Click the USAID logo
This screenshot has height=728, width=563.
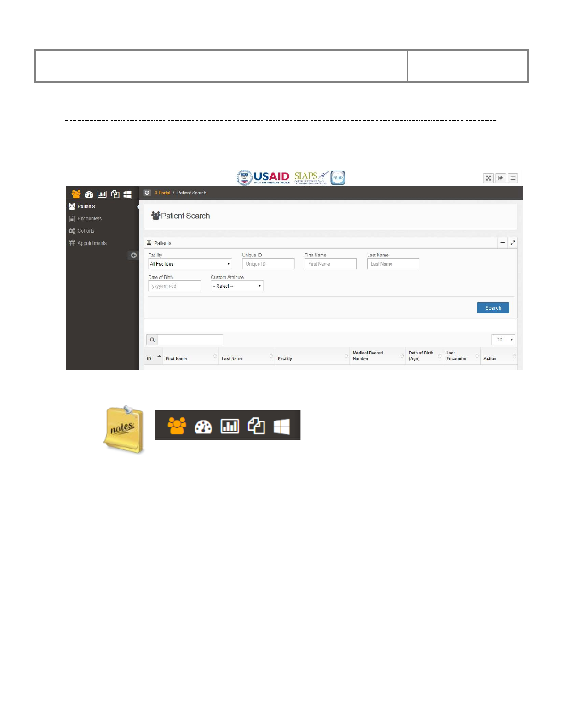tap(263, 177)
